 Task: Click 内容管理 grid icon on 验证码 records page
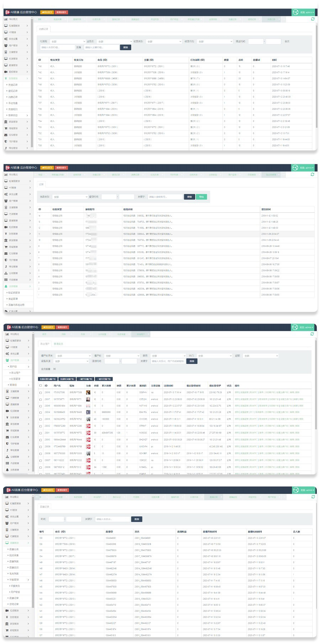point(6,280)
